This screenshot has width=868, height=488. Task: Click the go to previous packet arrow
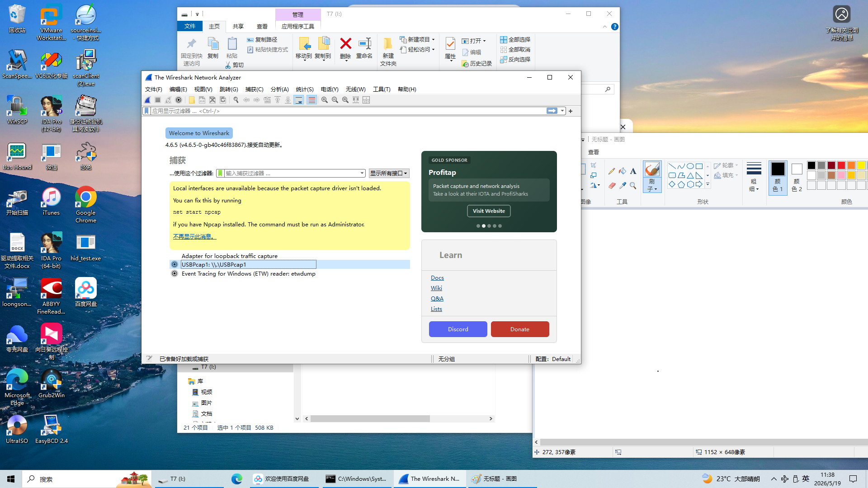246,100
